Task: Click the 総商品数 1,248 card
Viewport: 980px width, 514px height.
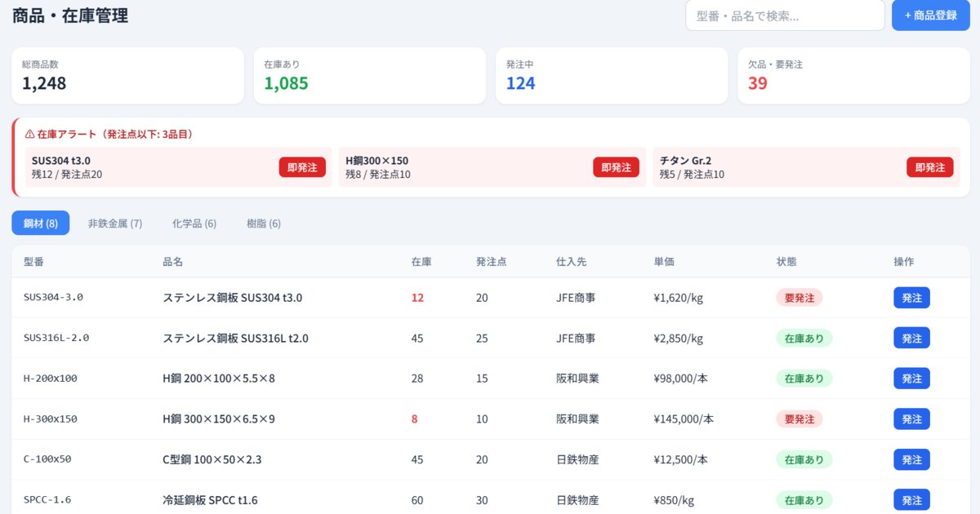Action: click(127, 75)
